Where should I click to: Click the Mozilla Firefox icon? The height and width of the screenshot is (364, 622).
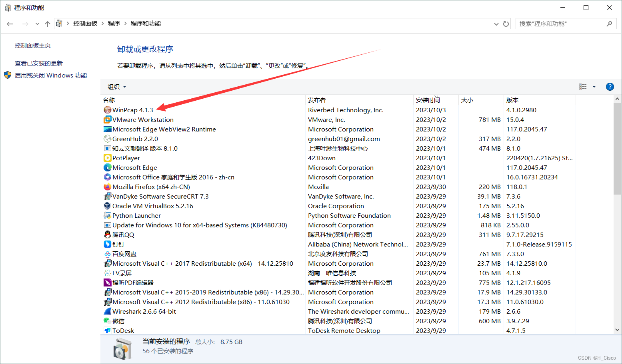pos(107,187)
